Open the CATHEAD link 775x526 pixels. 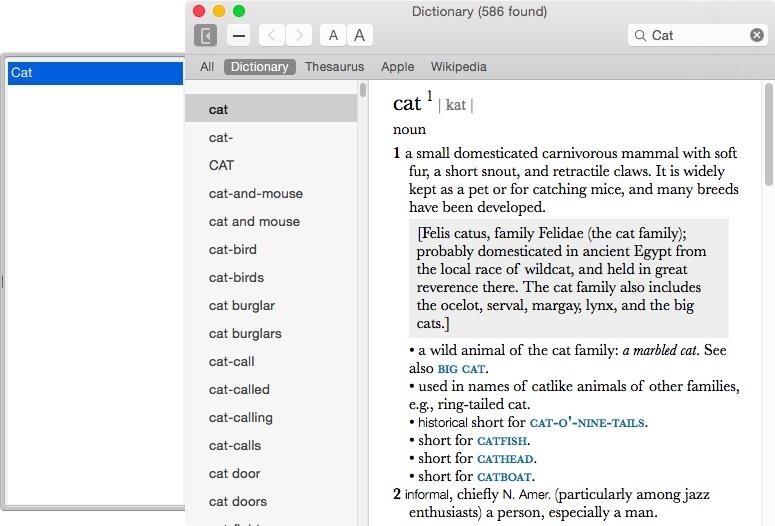(x=505, y=459)
